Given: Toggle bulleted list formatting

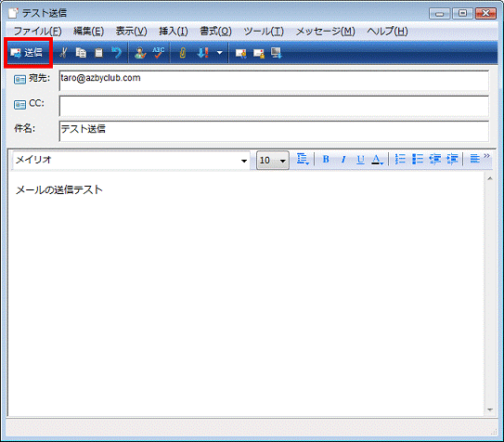Looking at the screenshot, I should tap(418, 159).
